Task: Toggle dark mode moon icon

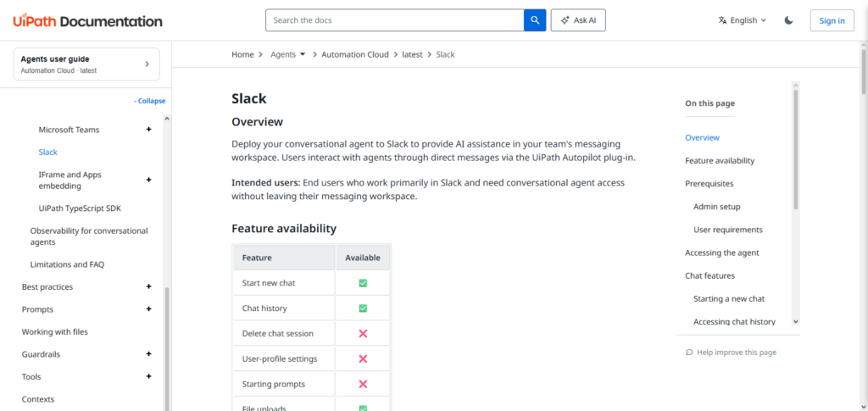Action: [789, 20]
